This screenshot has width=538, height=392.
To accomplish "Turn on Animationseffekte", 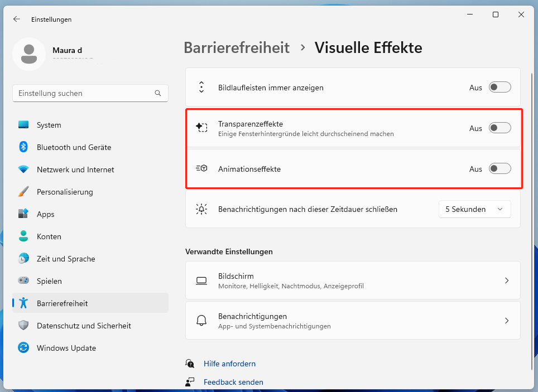I will [x=499, y=168].
